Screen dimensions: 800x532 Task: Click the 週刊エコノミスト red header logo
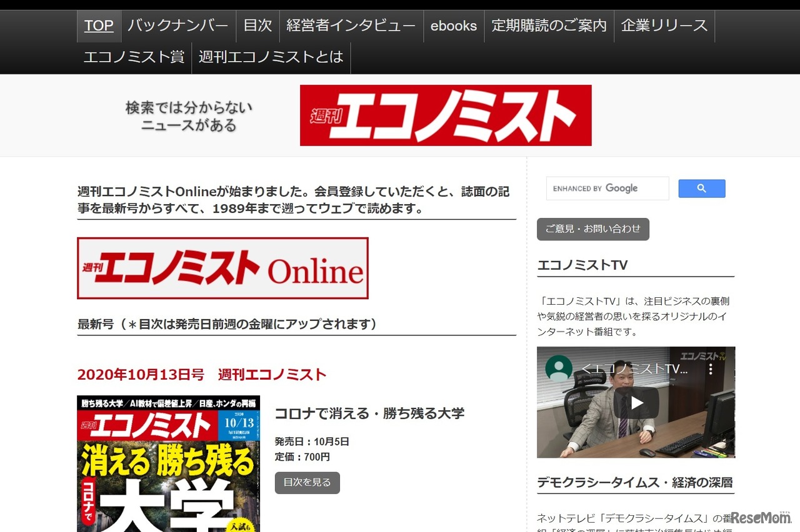(x=446, y=116)
